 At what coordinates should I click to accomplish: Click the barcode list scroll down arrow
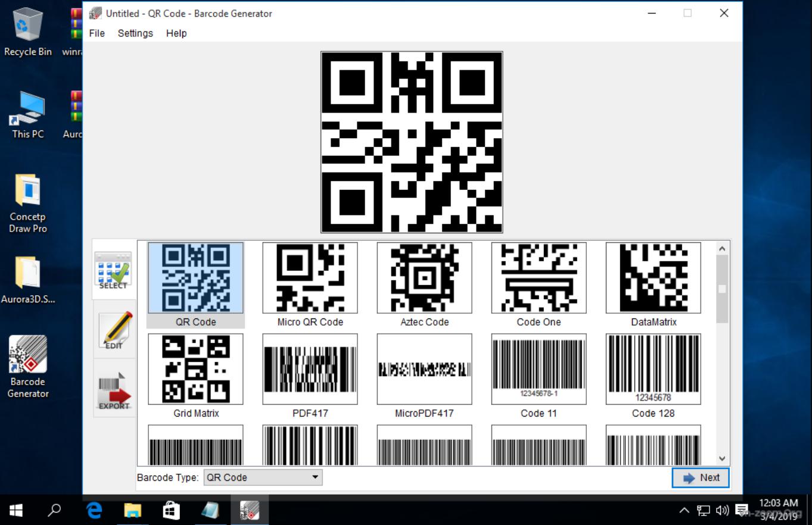click(722, 459)
